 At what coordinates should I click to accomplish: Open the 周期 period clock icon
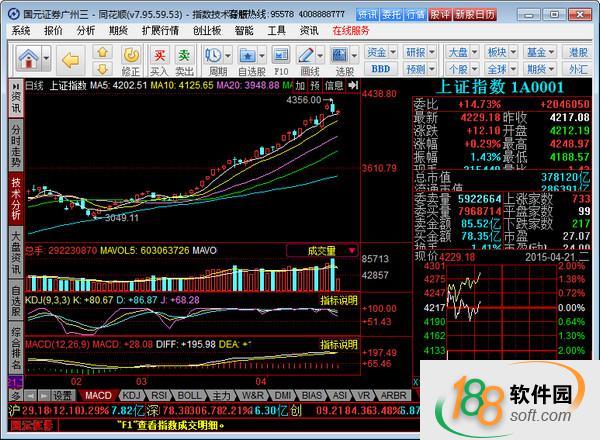pyautogui.click(x=213, y=56)
